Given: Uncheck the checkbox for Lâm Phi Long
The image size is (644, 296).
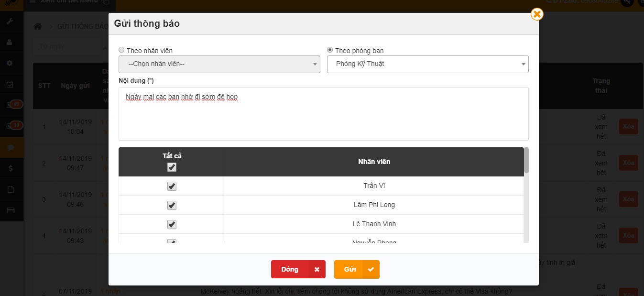Looking at the screenshot, I should [172, 205].
